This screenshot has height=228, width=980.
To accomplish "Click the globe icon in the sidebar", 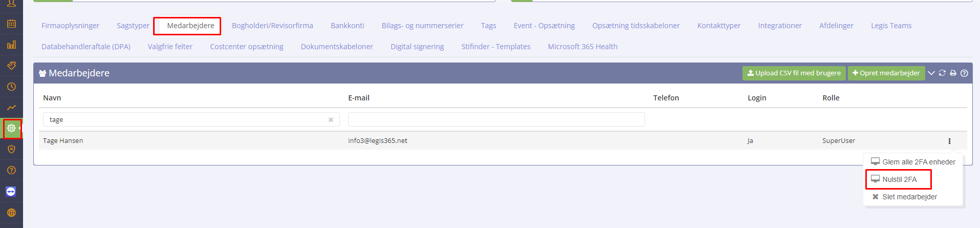I will [11, 213].
